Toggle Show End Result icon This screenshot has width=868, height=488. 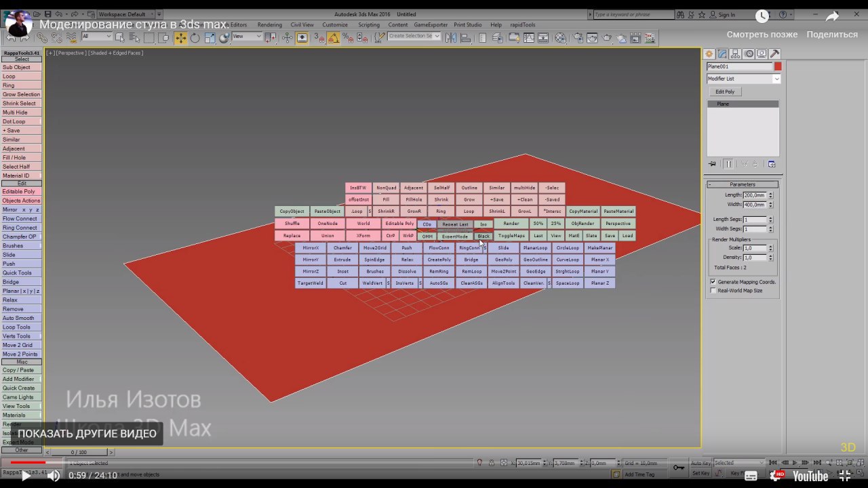pyautogui.click(x=728, y=164)
